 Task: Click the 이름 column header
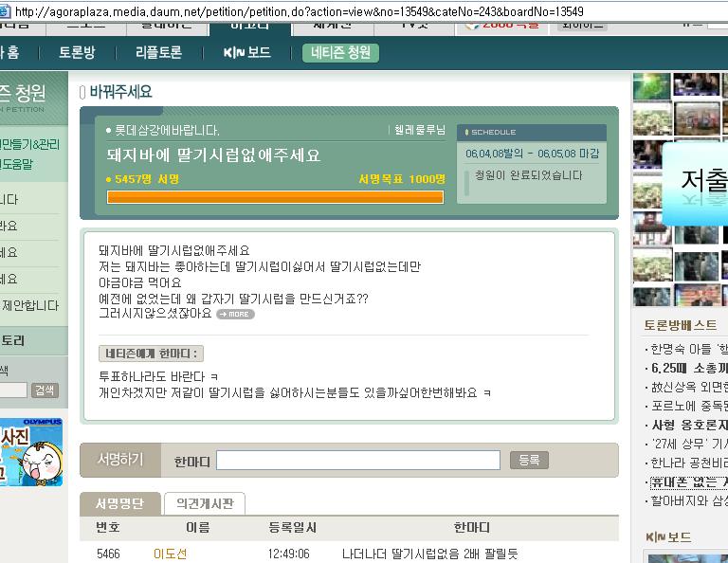click(x=198, y=528)
